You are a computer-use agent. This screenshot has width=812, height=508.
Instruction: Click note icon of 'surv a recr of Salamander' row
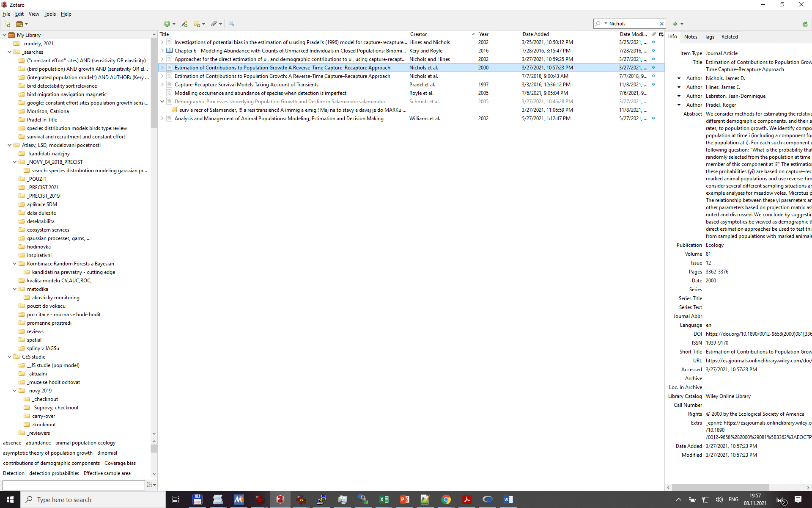tap(174, 110)
